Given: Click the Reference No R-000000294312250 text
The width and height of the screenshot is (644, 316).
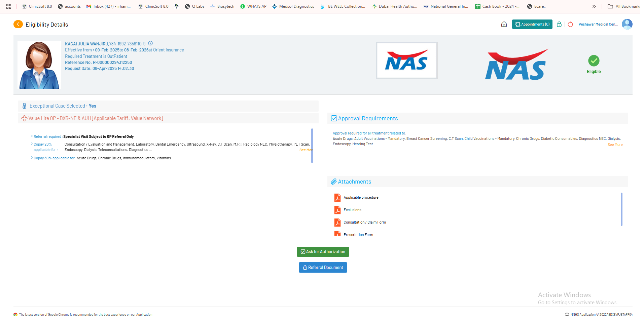Looking at the screenshot, I should tap(99, 63).
